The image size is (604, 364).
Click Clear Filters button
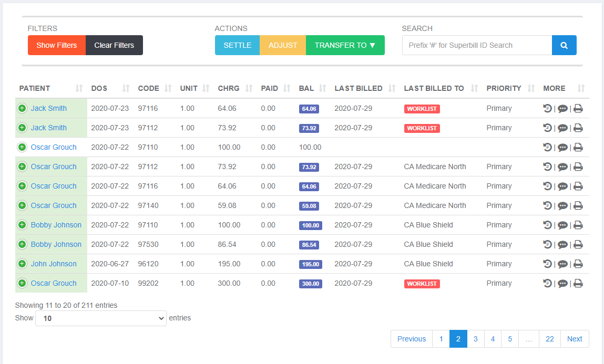click(114, 45)
